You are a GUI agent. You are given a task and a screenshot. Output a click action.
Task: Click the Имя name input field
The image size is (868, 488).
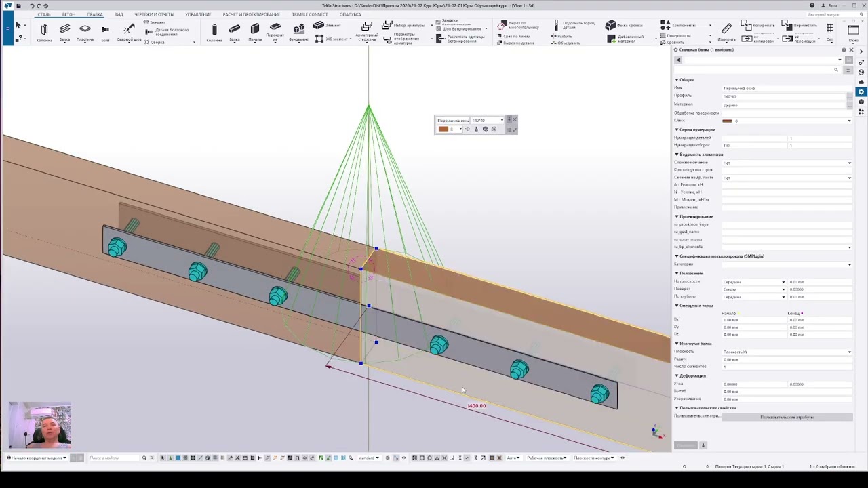787,88
